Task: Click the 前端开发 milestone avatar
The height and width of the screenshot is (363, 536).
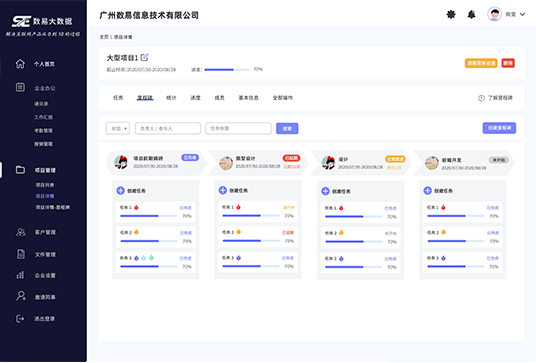Action: [432, 163]
